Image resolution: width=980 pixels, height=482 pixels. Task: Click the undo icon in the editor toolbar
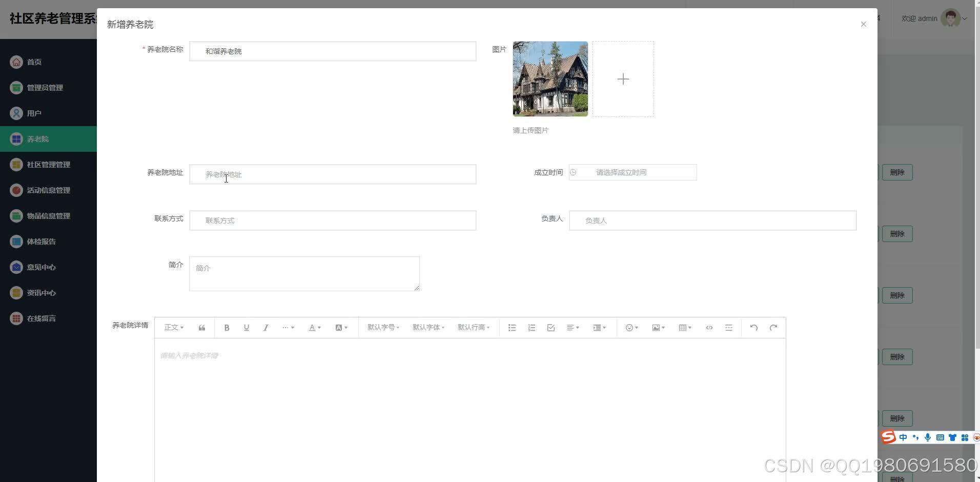753,327
